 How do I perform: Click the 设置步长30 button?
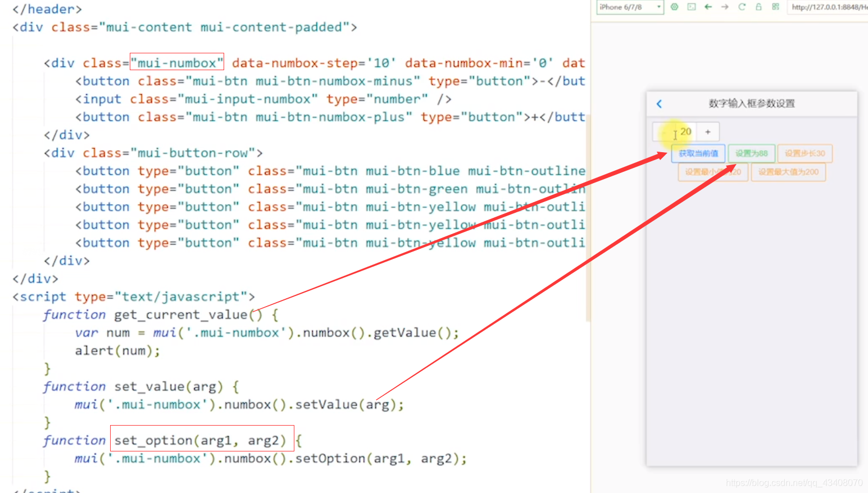click(805, 153)
